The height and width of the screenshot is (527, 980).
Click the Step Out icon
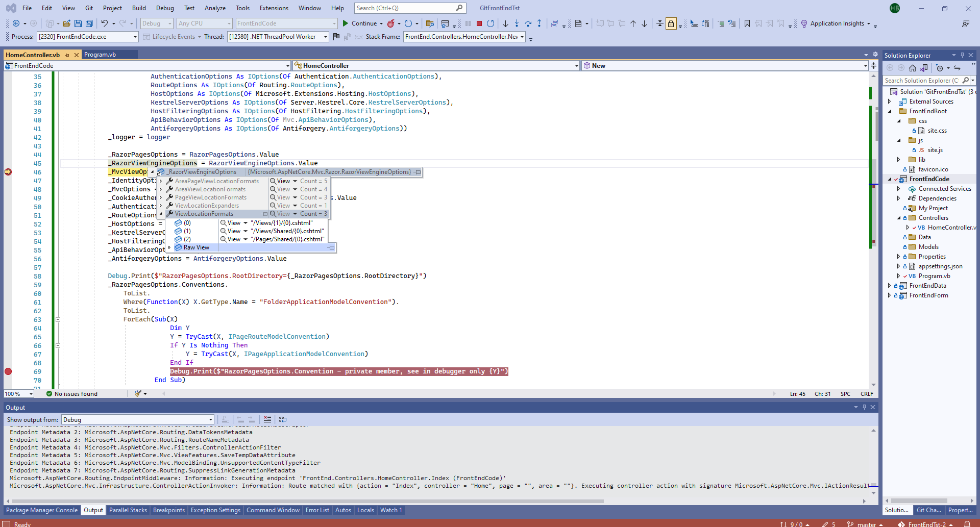click(539, 23)
